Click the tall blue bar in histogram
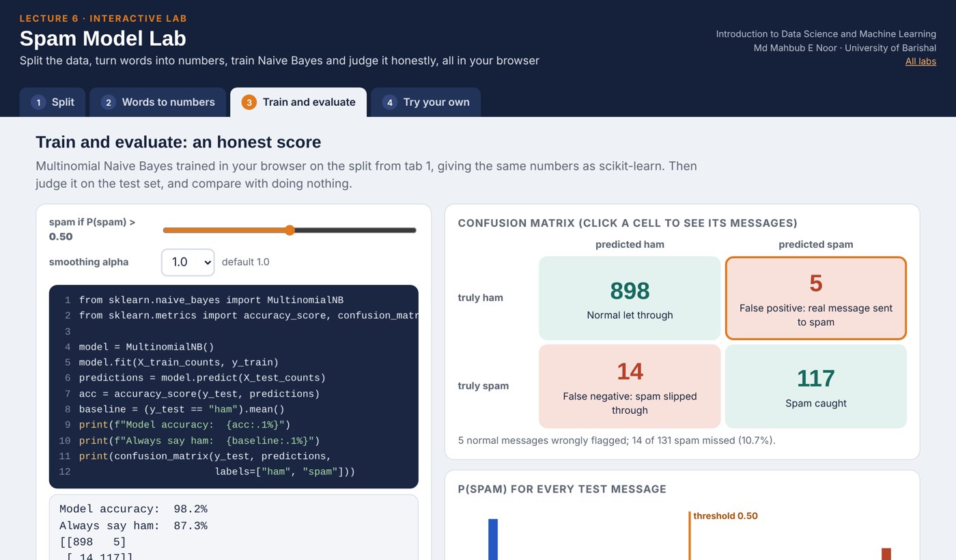 coord(493,540)
